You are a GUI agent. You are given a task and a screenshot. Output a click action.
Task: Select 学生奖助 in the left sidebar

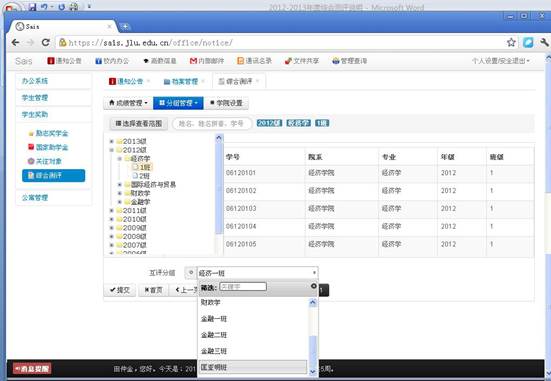[x=53, y=115]
